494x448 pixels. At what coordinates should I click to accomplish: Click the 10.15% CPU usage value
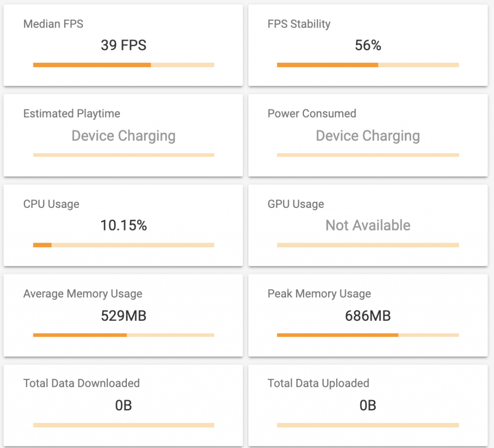123,225
